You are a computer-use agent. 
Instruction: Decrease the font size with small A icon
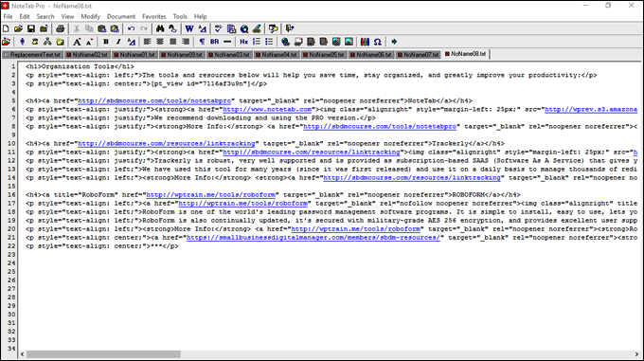[89, 42]
